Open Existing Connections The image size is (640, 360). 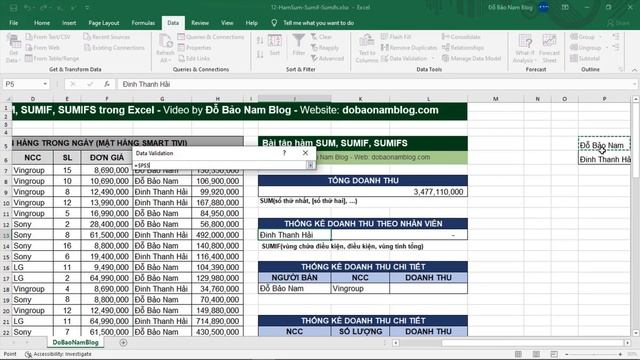click(x=114, y=48)
